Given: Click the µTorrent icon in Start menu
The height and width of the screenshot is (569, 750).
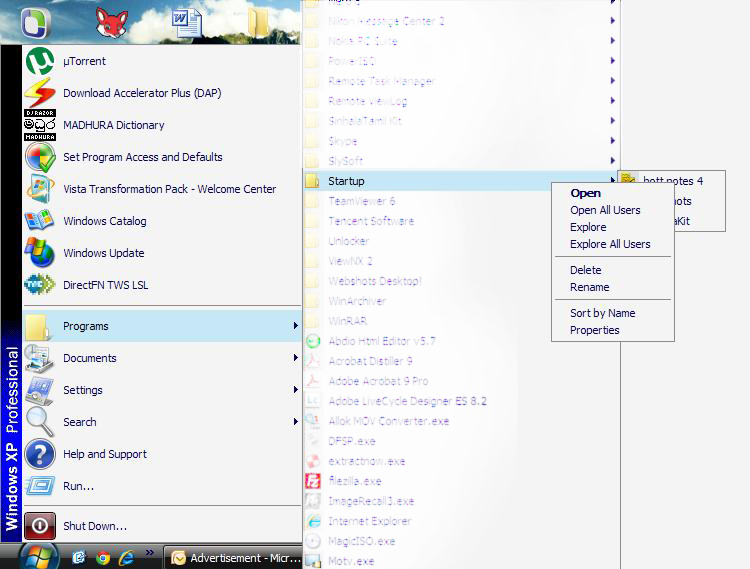Looking at the screenshot, I should (40, 61).
